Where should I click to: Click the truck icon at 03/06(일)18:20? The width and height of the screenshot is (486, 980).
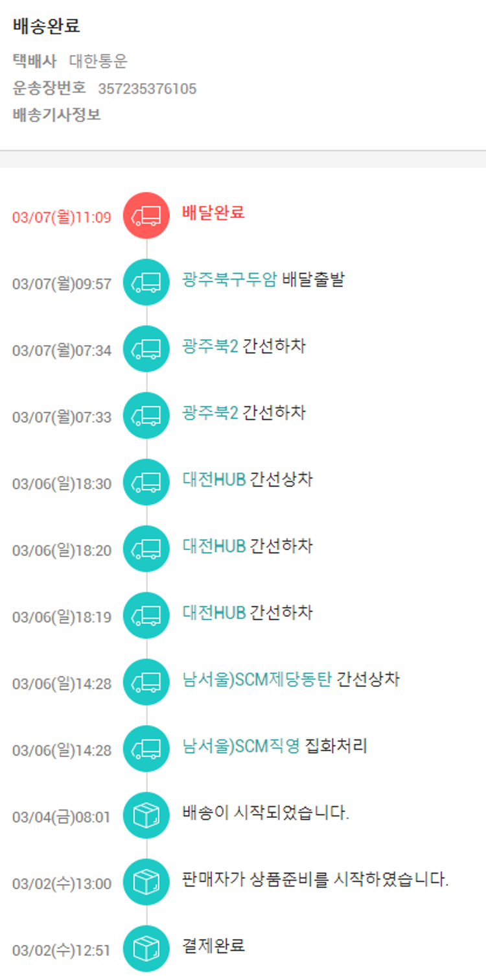pyautogui.click(x=146, y=549)
